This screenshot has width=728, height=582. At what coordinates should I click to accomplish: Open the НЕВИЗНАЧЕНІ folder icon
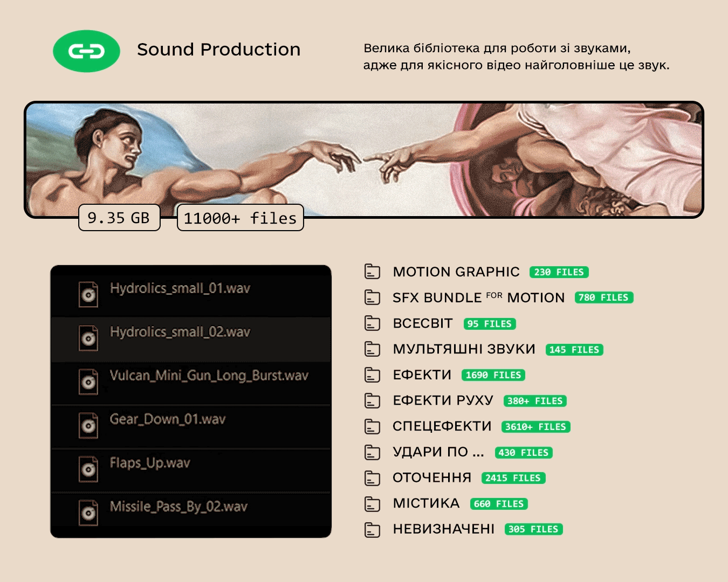pos(373,530)
